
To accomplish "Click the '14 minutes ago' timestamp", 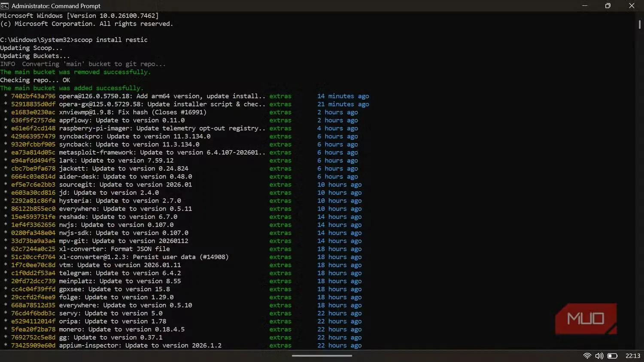I will (x=343, y=96).
